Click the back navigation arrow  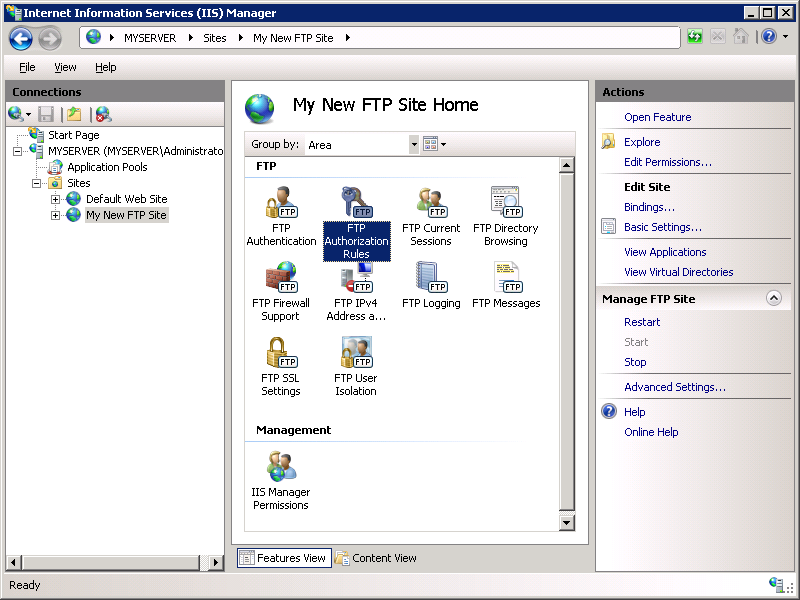coord(19,37)
